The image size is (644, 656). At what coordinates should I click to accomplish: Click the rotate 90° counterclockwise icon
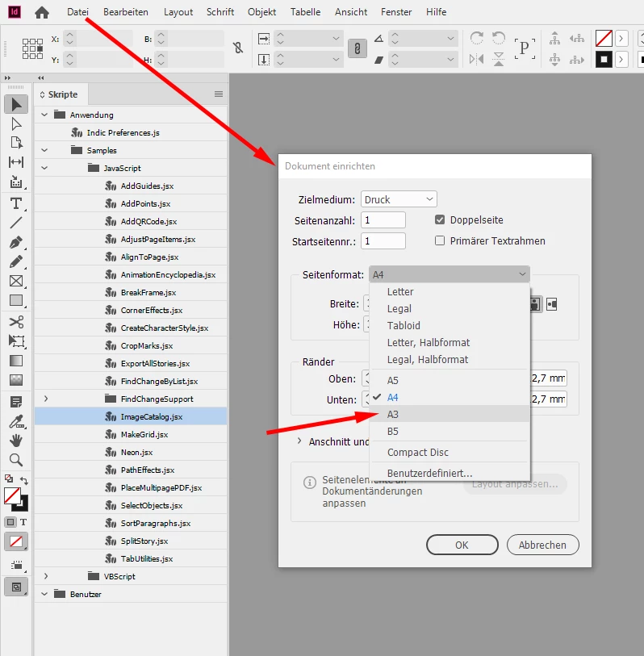tap(499, 38)
